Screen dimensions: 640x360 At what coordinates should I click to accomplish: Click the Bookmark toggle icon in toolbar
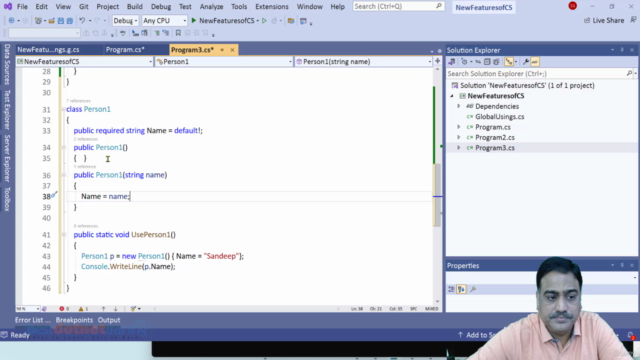(178, 33)
